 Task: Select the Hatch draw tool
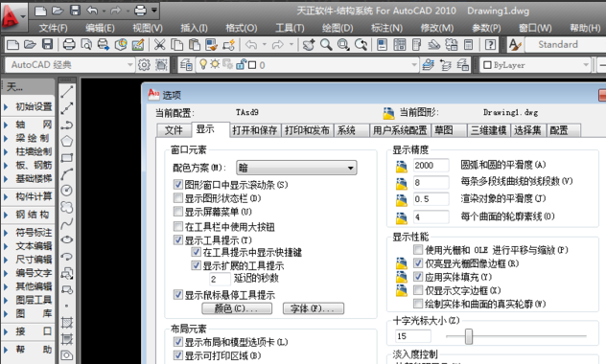(67, 322)
